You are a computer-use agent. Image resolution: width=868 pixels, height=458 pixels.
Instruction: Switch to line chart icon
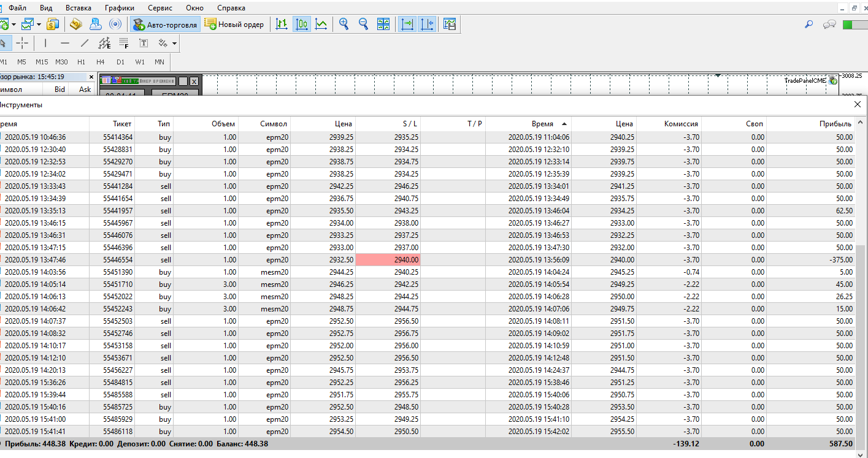pos(321,25)
